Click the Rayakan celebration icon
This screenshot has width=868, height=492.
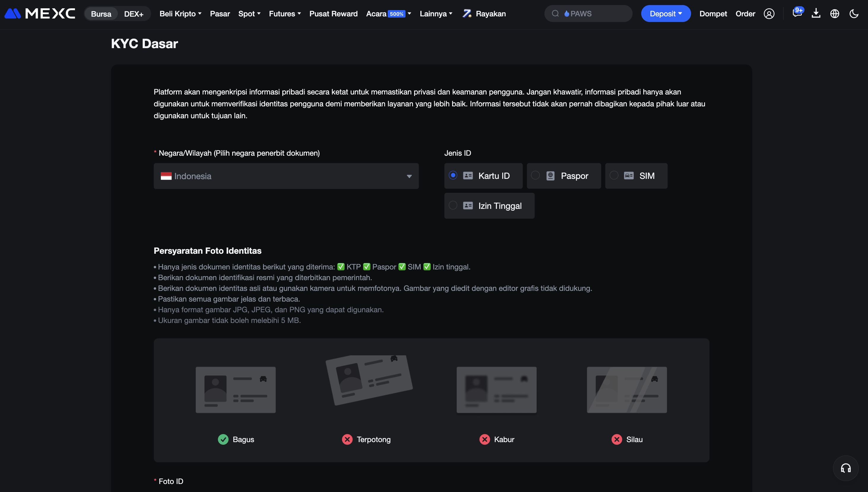pos(467,13)
